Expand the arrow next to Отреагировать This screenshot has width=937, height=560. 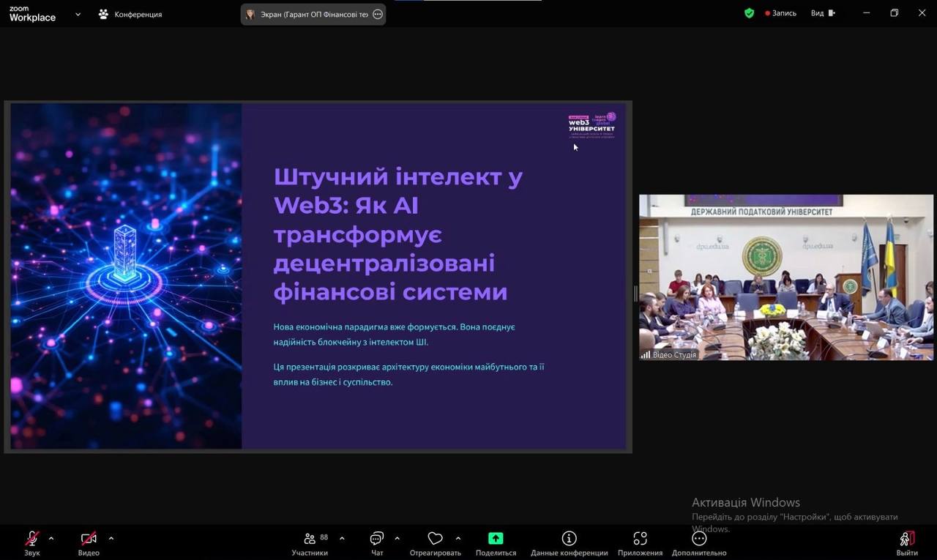(x=458, y=539)
